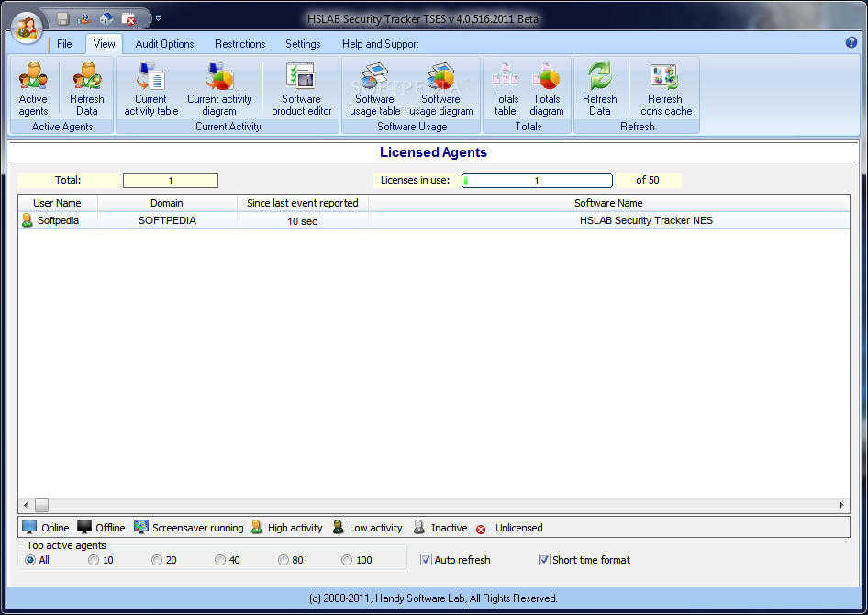Launch the Software product editor

coord(301,89)
